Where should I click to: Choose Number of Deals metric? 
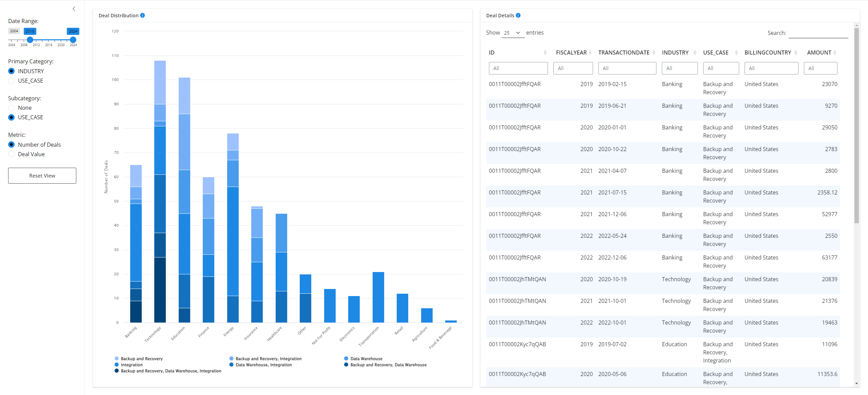click(12, 145)
